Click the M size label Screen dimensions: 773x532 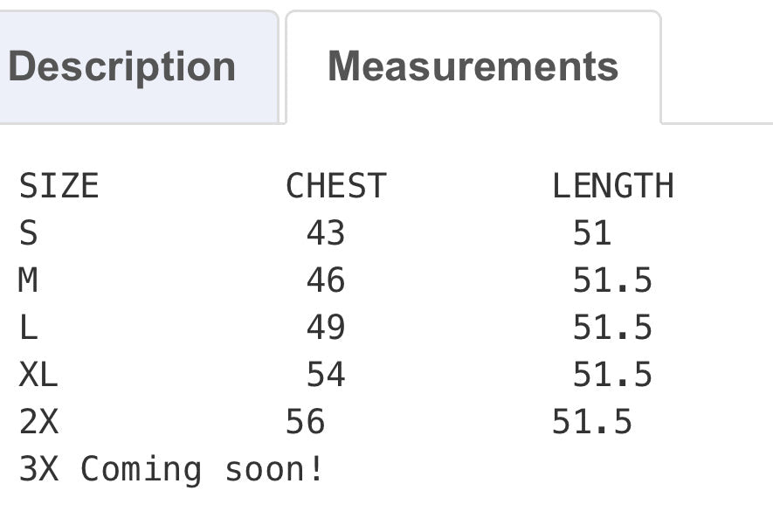pos(28,280)
